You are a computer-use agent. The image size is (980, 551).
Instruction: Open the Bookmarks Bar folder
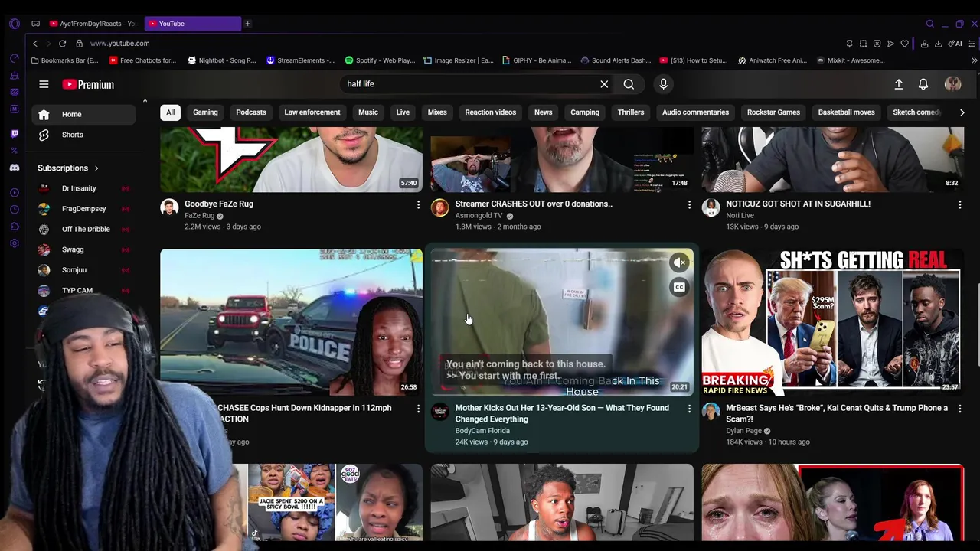point(65,60)
